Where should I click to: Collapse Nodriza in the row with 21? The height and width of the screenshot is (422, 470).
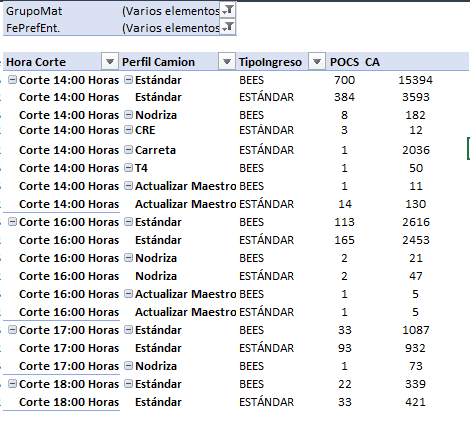click(x=128, y=258)
